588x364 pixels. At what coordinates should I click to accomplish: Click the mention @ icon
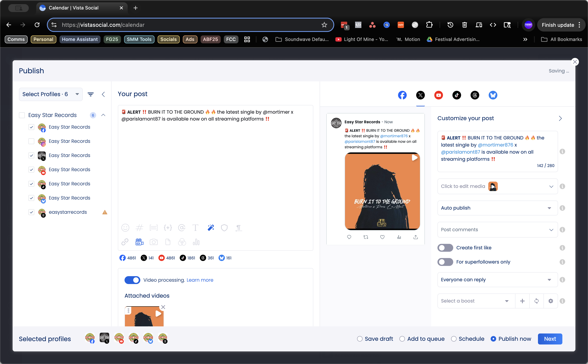[181, 228]
